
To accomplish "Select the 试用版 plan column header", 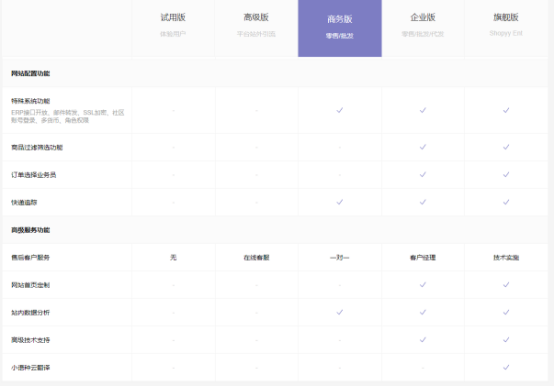I will [173, 28].
